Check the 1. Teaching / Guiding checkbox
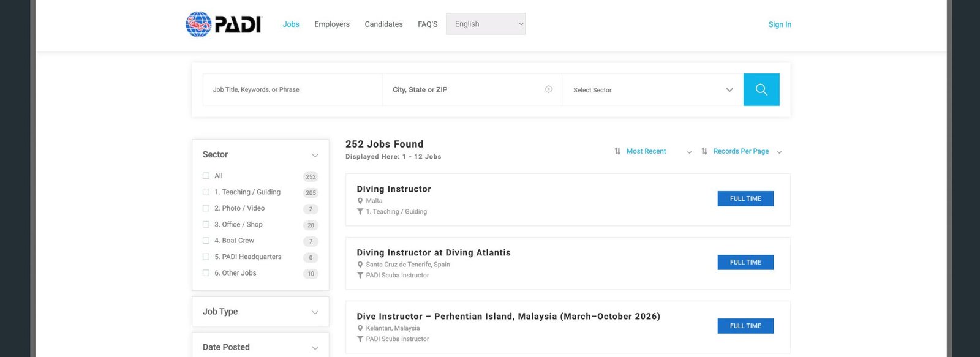The height and width of the screenshot is (357, 980). (x=206, y=192)
